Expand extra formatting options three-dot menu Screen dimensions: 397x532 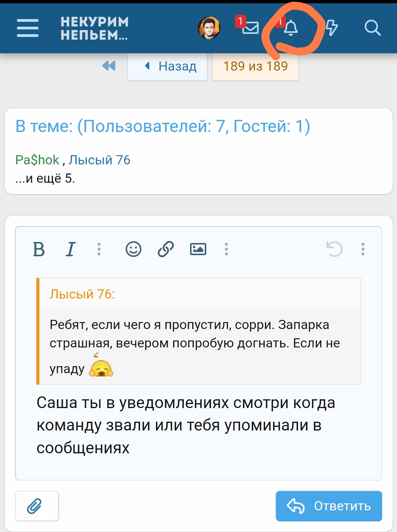coord(100,249)
